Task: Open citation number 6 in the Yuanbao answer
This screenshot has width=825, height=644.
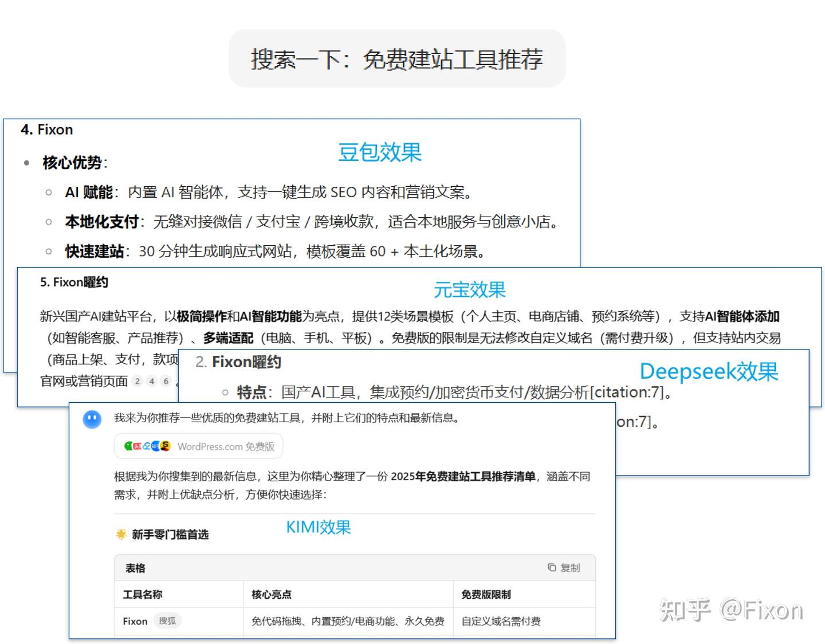Action: coord(166,381)
